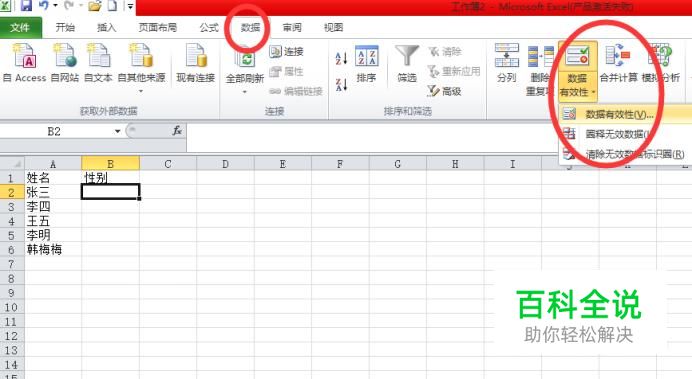Click the fx insert function icon

[177, 131]
